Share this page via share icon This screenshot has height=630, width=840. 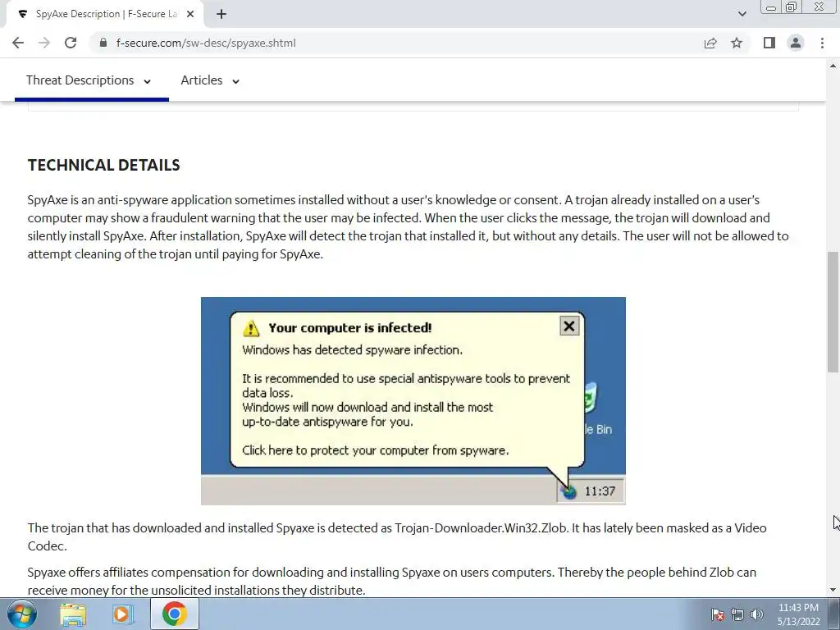click(710, 43)
